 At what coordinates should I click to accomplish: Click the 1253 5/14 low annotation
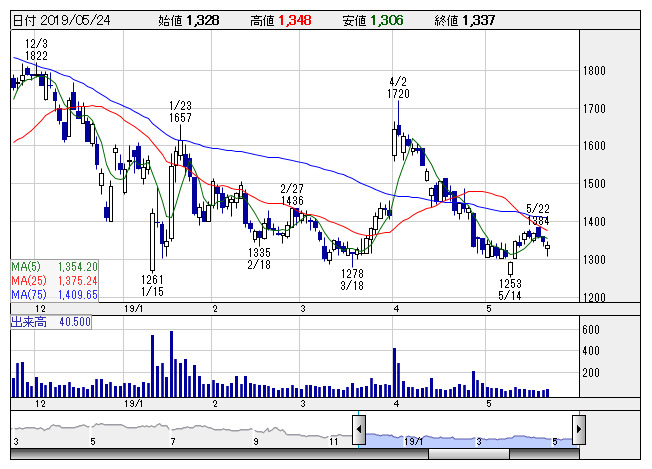coord(510,289)
